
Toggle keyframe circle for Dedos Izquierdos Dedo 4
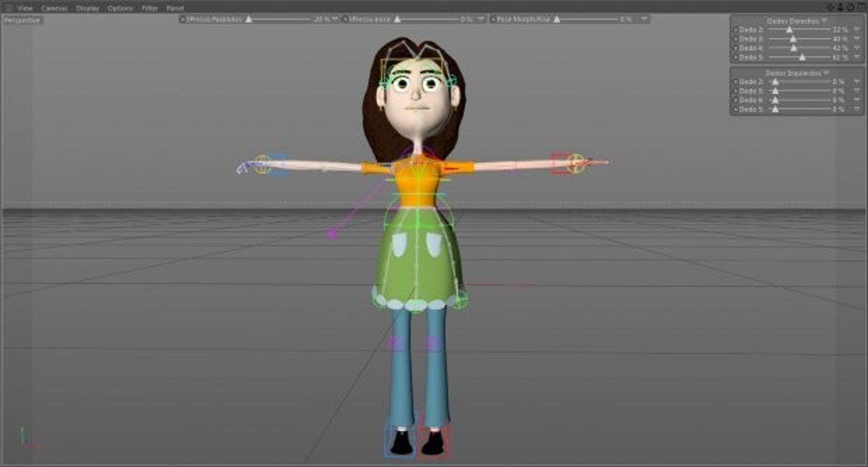coord(735,100)
